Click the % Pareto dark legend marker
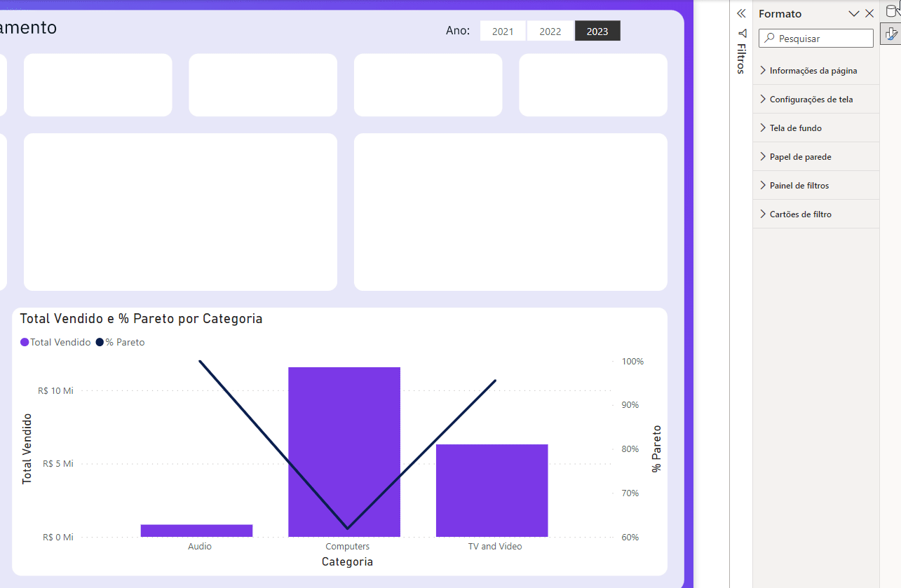Screen dimensions: 901x588 click(x=100, y=343)
